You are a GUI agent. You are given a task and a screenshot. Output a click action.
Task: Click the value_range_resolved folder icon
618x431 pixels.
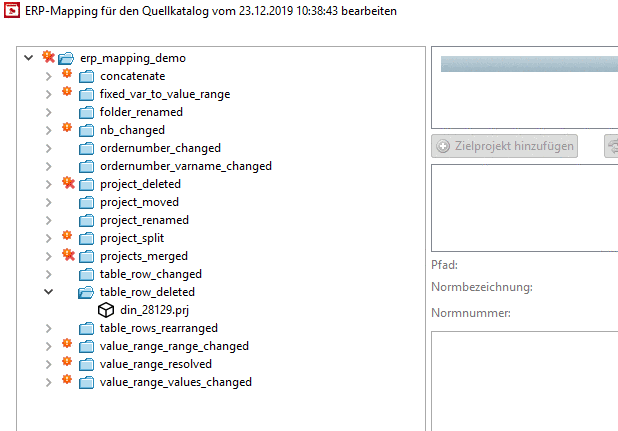pos(87,364)
